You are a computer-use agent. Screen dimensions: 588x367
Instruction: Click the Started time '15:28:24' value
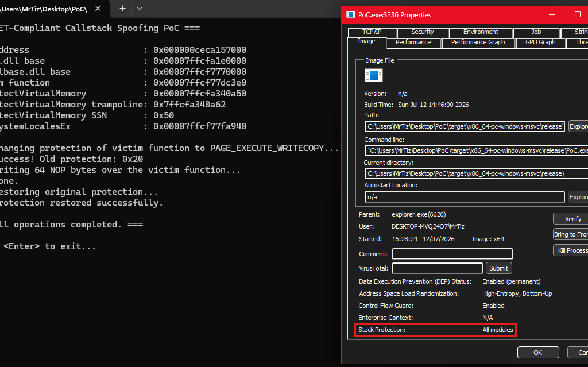[405, 239]
